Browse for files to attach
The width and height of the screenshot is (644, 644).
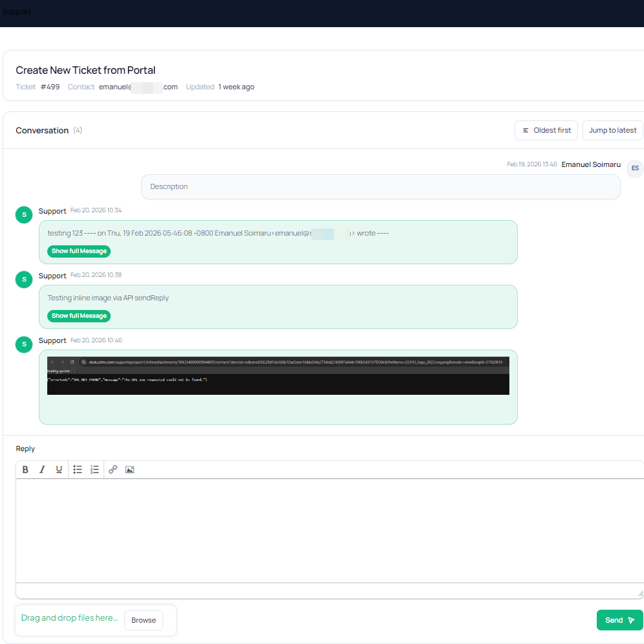pyautogui.click(x=143, y=620)
